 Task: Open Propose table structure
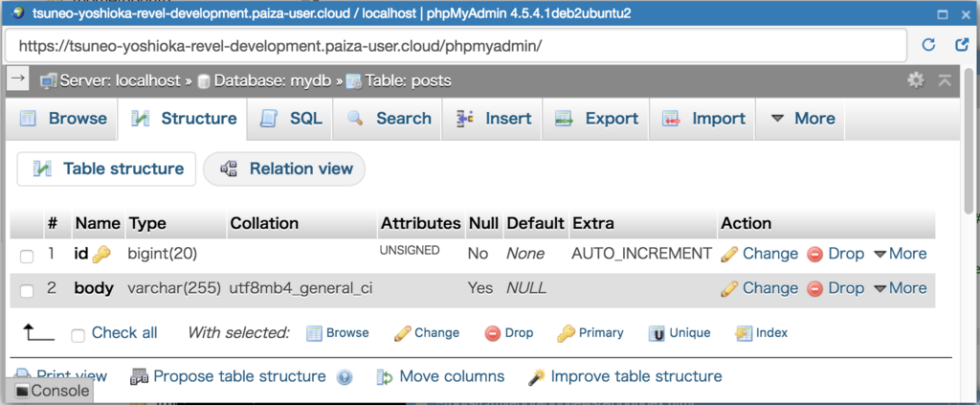tap(239, 376)
